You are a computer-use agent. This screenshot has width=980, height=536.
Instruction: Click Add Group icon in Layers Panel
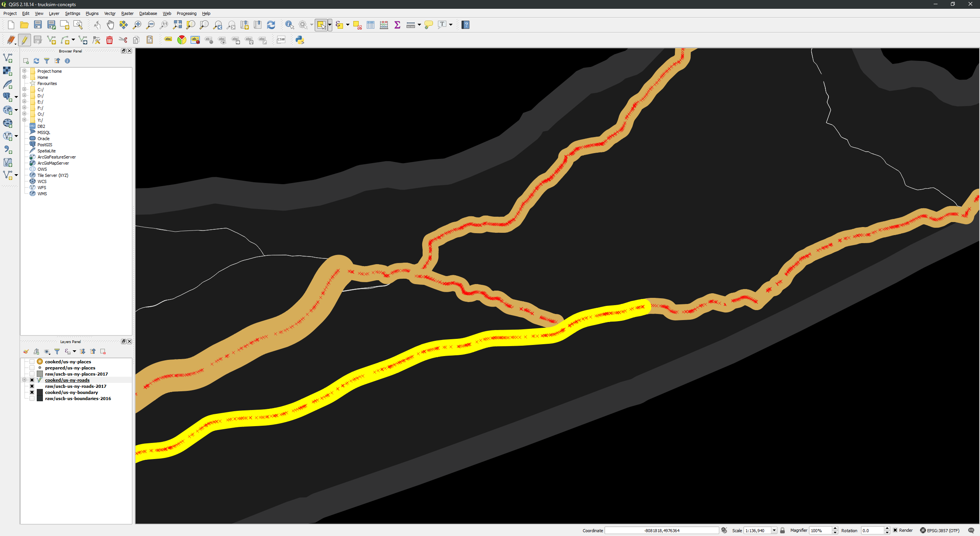[x=36, y=351]
